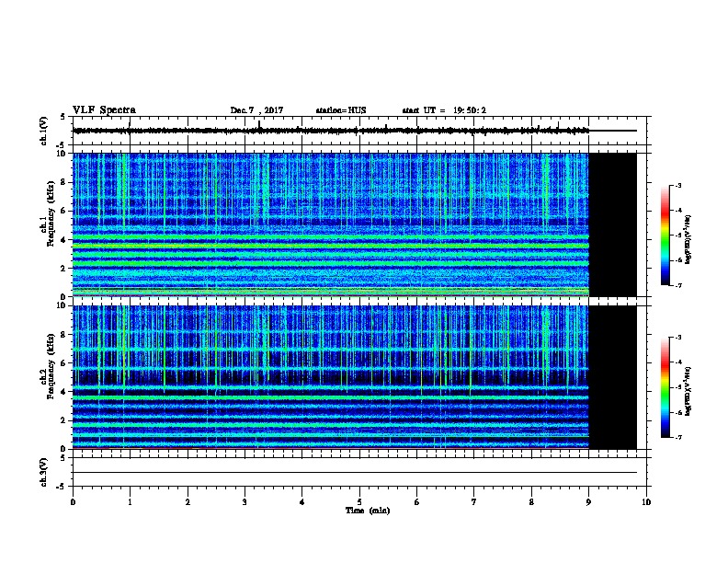Click the time axis tick label "5"
The image size is (728, 563).
359,502
